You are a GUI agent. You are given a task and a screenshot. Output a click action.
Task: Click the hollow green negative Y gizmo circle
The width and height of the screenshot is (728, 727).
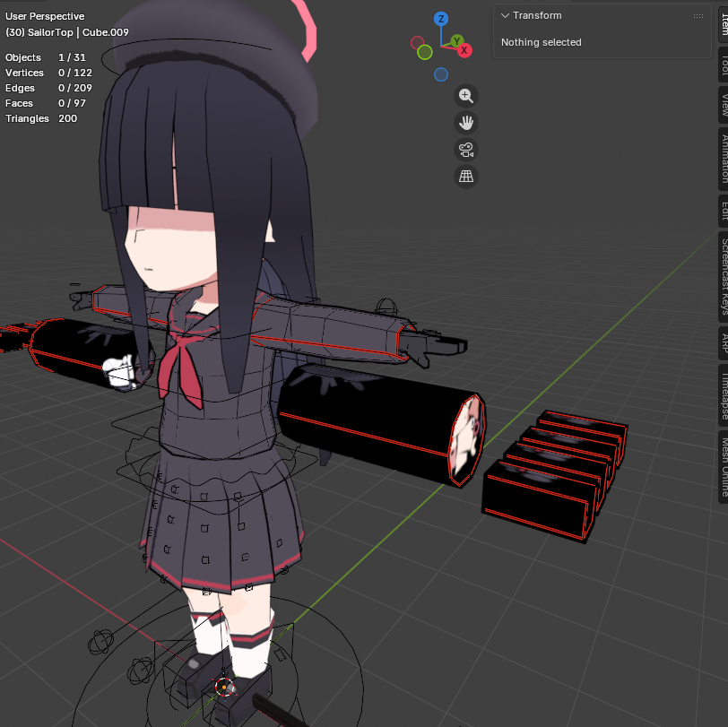pos(425,53)
